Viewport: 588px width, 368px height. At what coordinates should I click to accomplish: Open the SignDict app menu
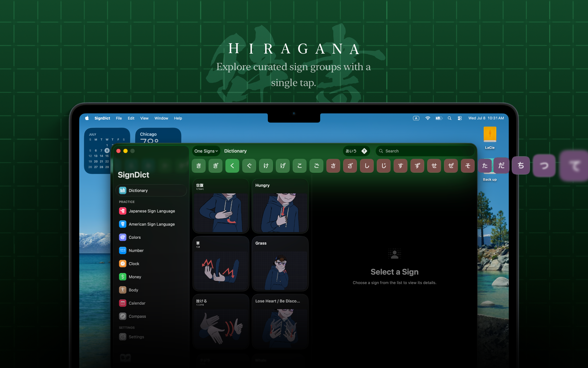coord(102,118)
